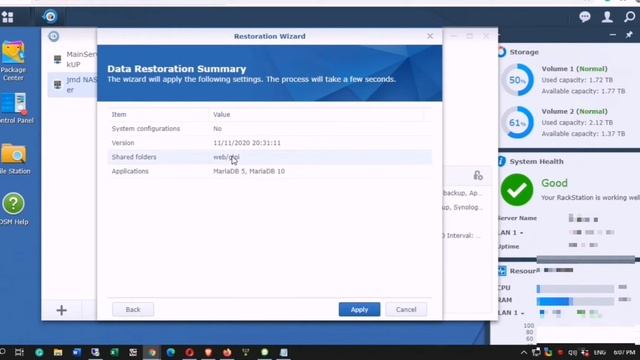Click the System Health widget info icon
The height and width of the screenshot is (360, 640).
click(x=502, y=161)
